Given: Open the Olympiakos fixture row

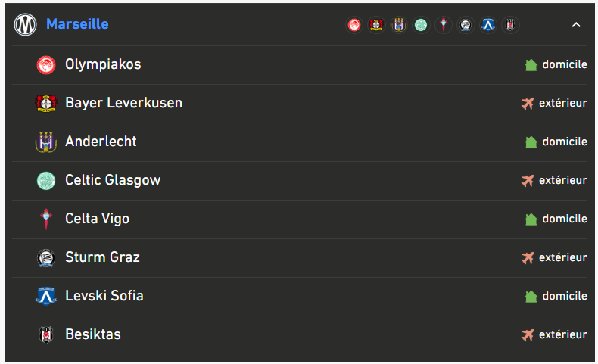Looking at the screenshot, I should 300,65.
